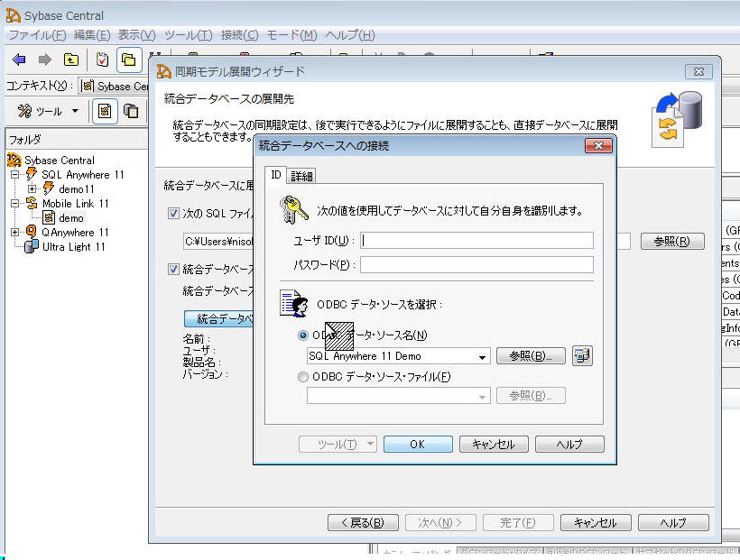Click the Up One Level folder icon
Viewport: 740px width, 560px height.
point(70,60)
